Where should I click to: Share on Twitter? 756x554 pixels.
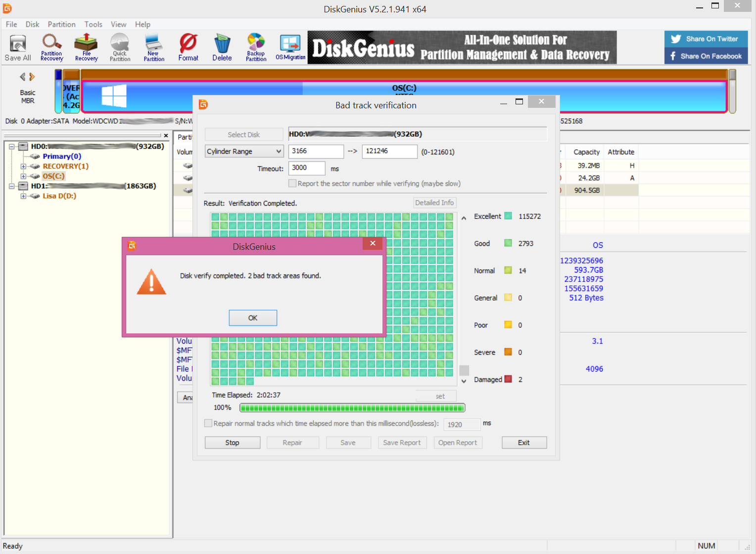point(706,39)
